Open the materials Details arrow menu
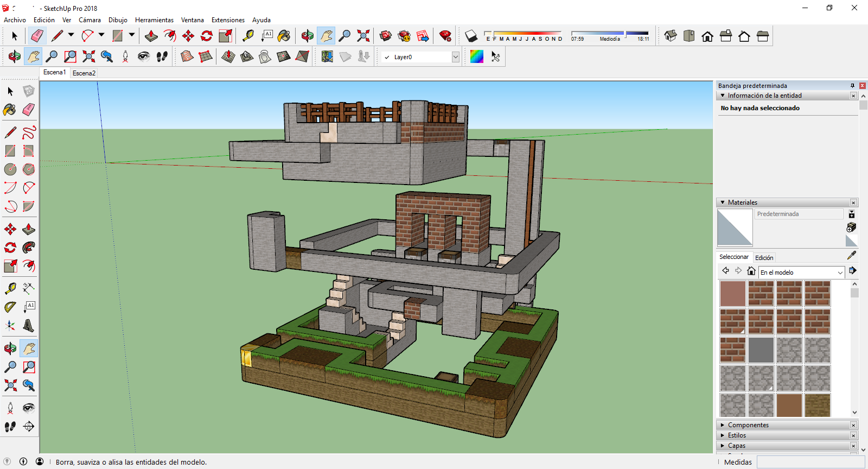Viewport: 868px width, 469px height. click(x=853, y=270)
